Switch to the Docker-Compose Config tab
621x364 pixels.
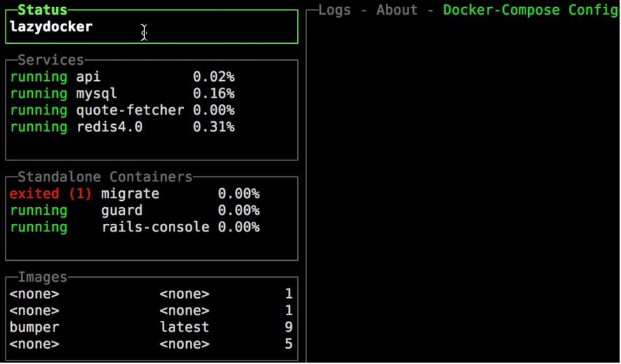click(x=530, y=10)
